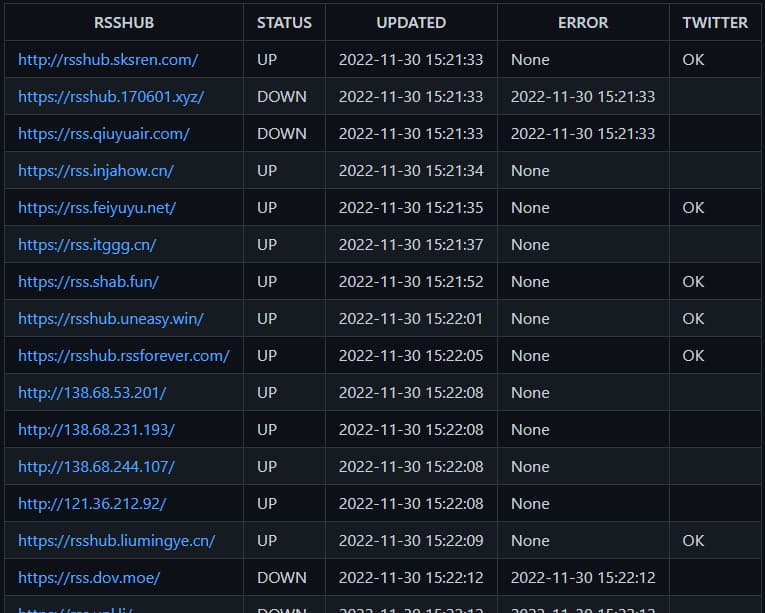765x613 pixels.
Task: Select None error for rsshub.sksren.com
Action: [x=530, y=60]
